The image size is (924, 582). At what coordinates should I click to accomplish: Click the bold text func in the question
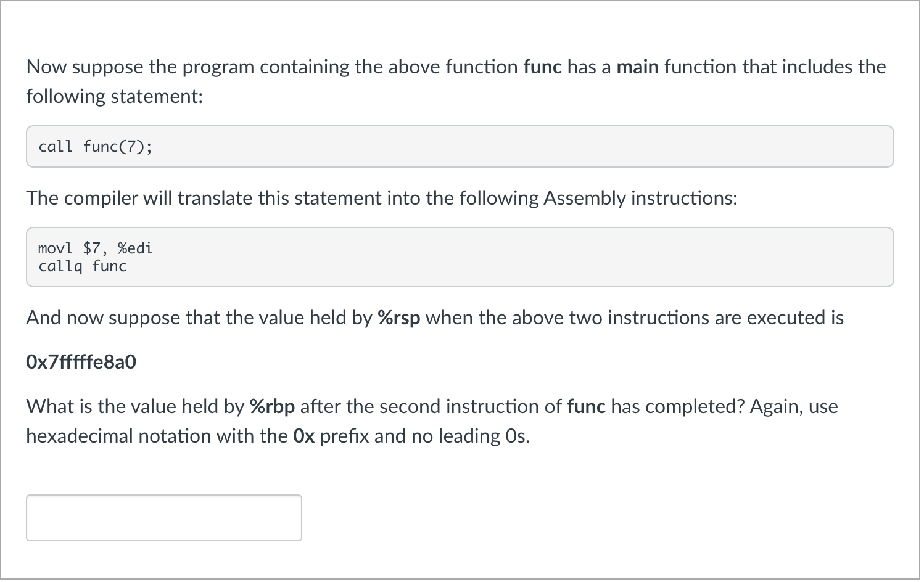[542, 67]
